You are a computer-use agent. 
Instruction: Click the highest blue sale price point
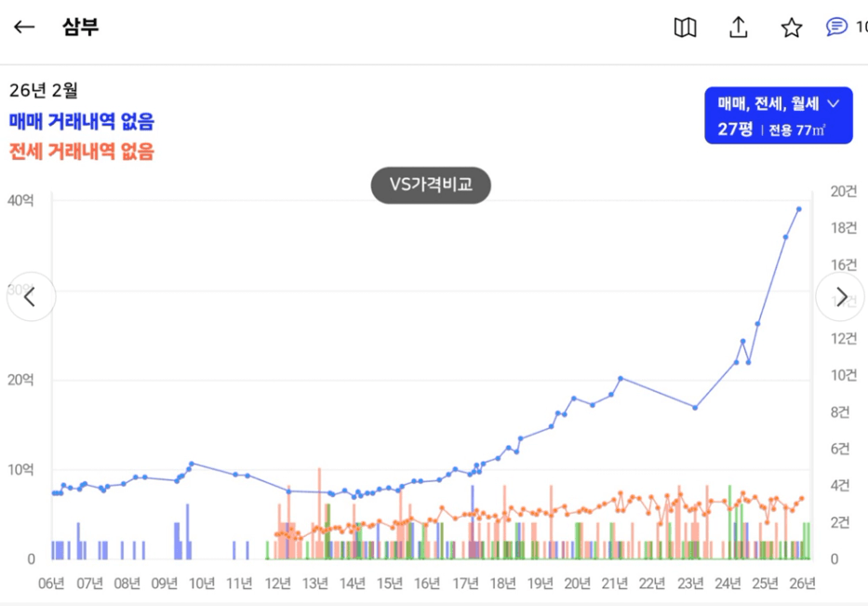pyautogui.click(x=798, y=209)
